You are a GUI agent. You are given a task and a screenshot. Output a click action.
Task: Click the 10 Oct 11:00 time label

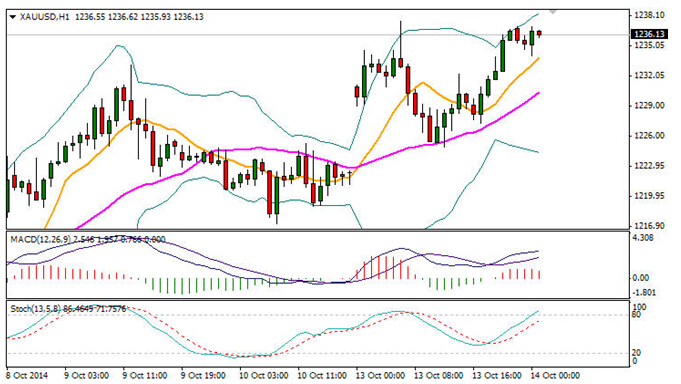tap(322, 375)
